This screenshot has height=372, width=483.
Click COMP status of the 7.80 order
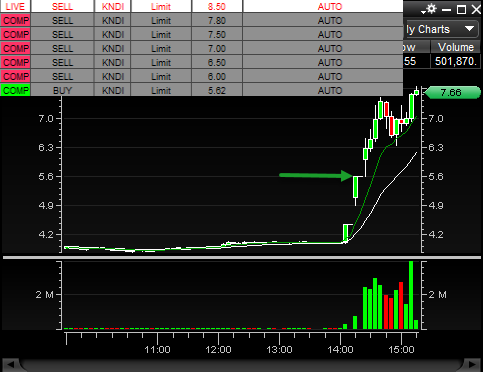(15, 21)
